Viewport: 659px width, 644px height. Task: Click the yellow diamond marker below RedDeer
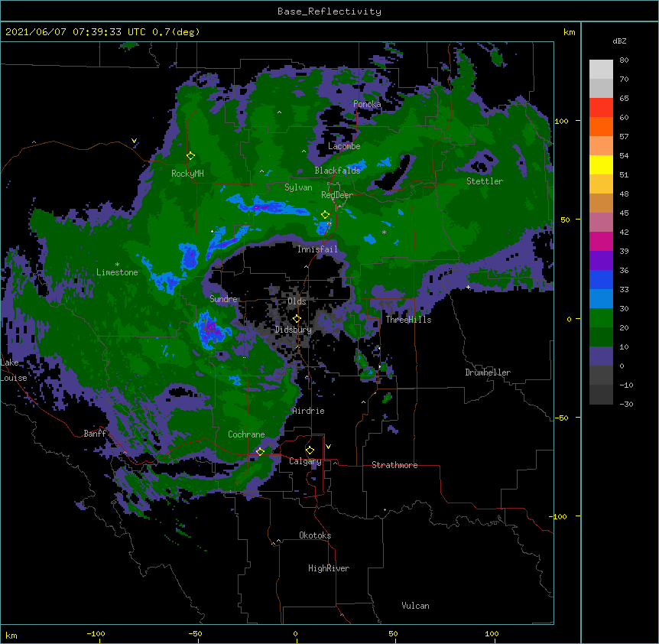[325, 215]
